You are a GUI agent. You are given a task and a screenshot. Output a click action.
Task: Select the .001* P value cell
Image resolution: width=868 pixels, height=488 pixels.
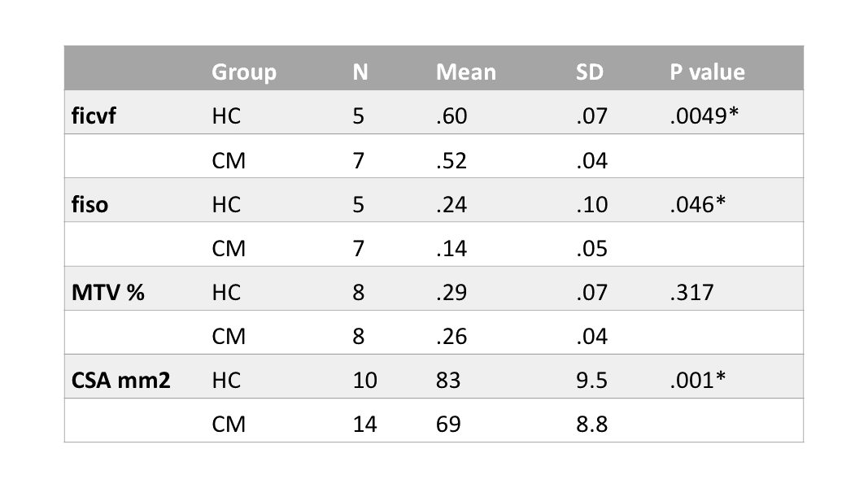(698, 380)
